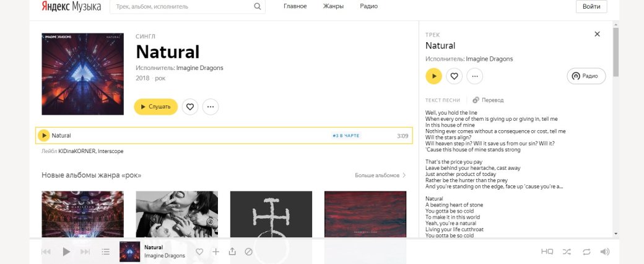
Task: Skip to next track in the player bar
Action: pos(85,252)
